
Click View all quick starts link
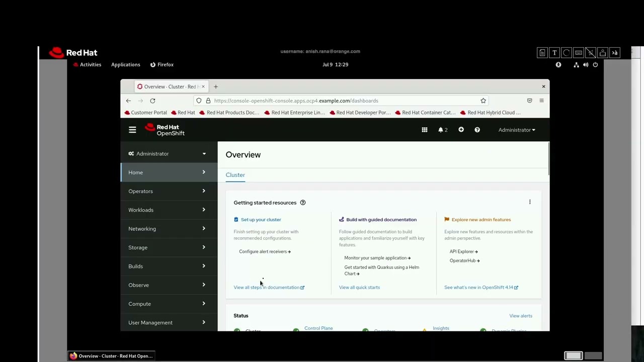[359, 288]
